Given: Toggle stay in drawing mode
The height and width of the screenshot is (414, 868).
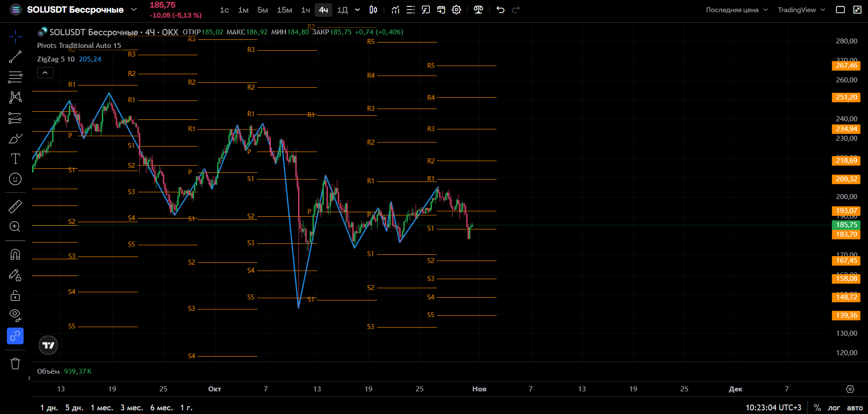Looking at the screenshot, I should [15, 275].
